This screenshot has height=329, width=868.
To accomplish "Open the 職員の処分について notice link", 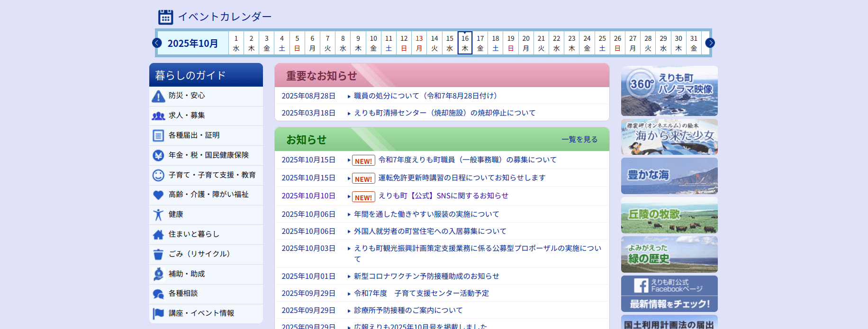I will tap(425, 96).
